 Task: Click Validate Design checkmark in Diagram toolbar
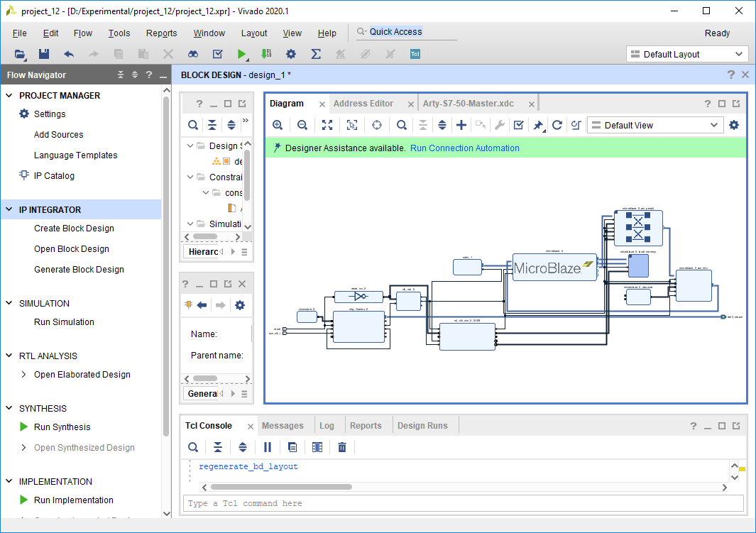point(519,126)
